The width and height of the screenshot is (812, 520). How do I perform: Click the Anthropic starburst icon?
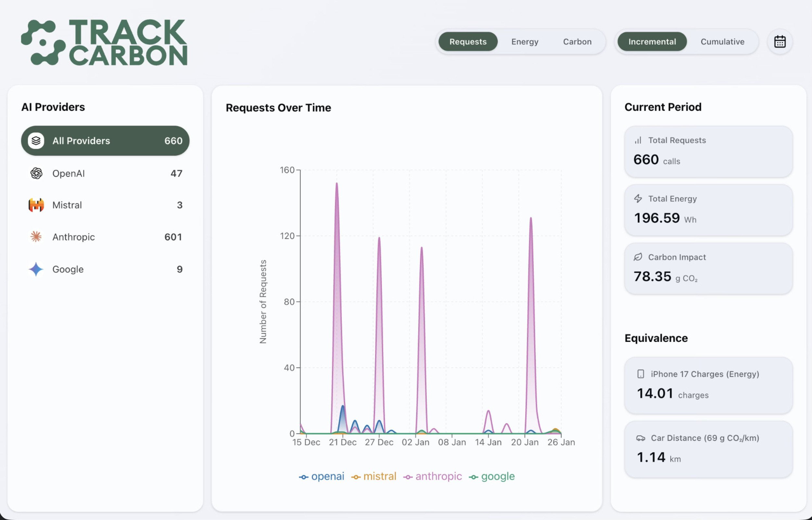click(x=36, y=237)
